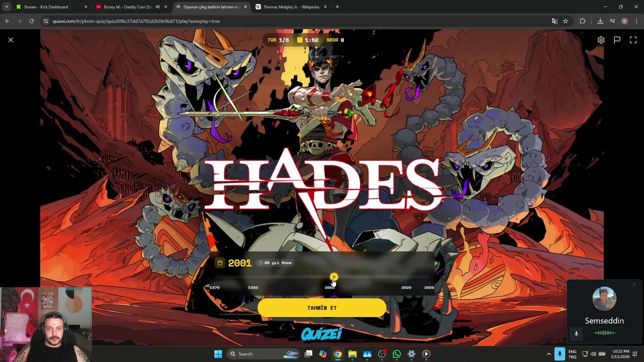This screenshot has height=362, width=644.
Task: Open WhatsApp from the taskbar
Action: coord(396,354)
